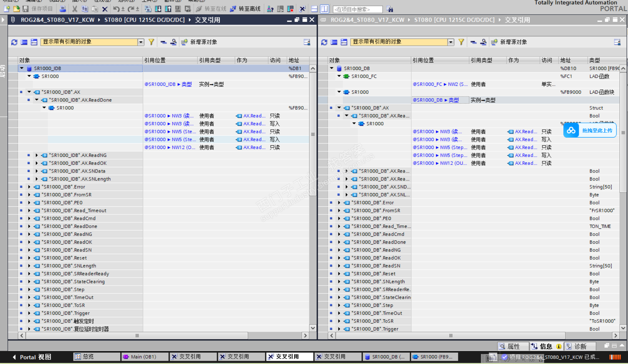
Task: Expand the "SR1000_IDB".AX.ReadNG node
Action: click(37, 155)
